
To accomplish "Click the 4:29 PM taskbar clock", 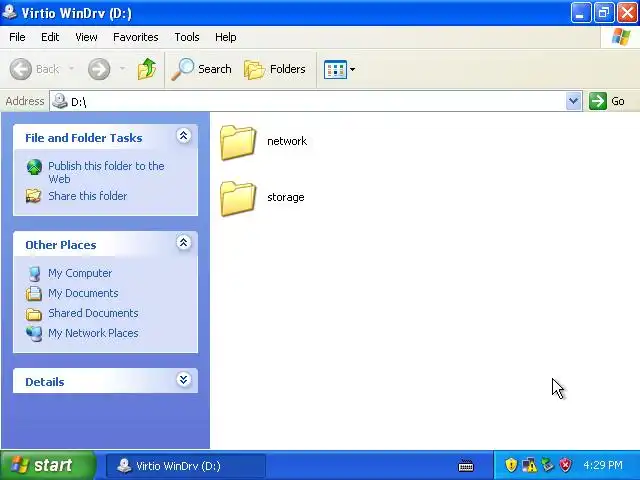I will click(x=603, y=465).
